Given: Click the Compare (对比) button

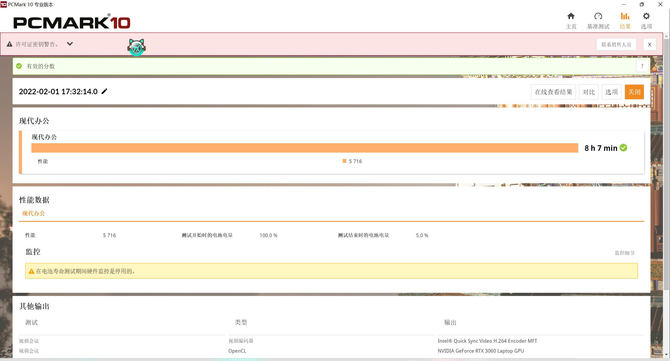Looking at the screenshot, I should click(x=589, y=92).
